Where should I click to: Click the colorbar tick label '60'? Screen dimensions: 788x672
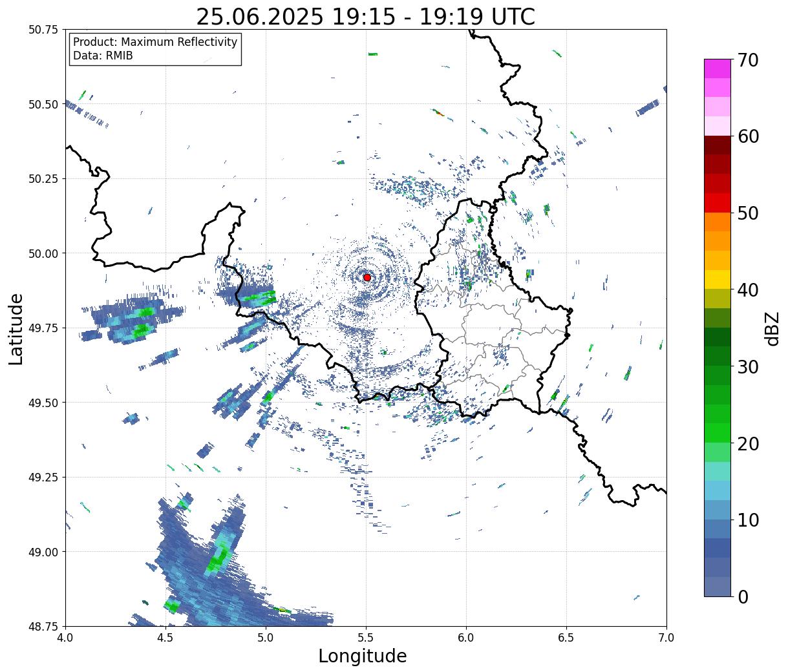click(x=748, y=136)
